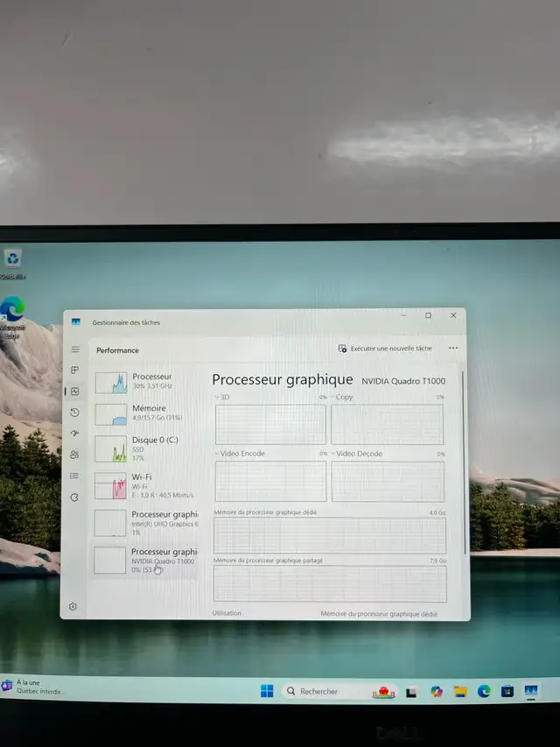Click the Task Manager taskbar icon
560x747 pixels.
[531, 690]
